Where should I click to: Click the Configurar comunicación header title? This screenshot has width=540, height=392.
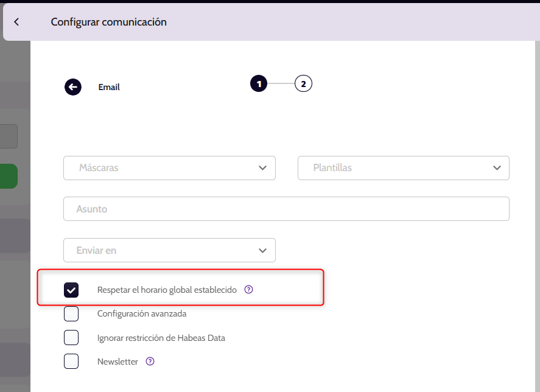[x=108, y=22]
